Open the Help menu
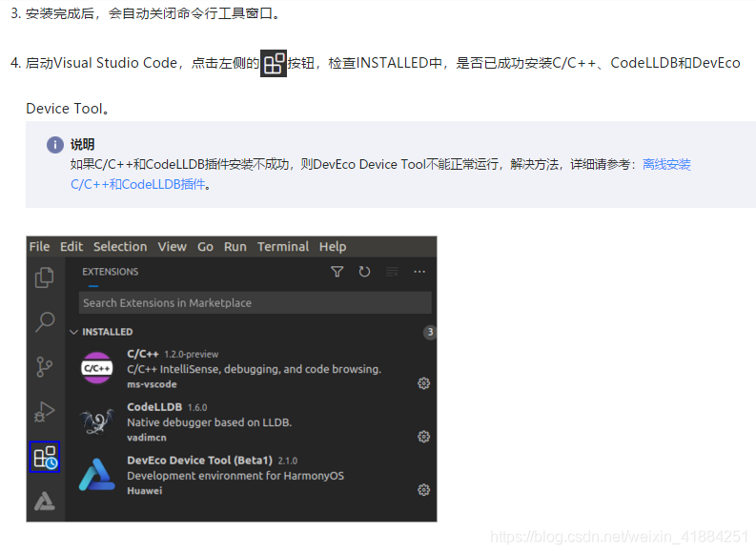The width and height of the screenshot is (756, 554). click(333, 247)
